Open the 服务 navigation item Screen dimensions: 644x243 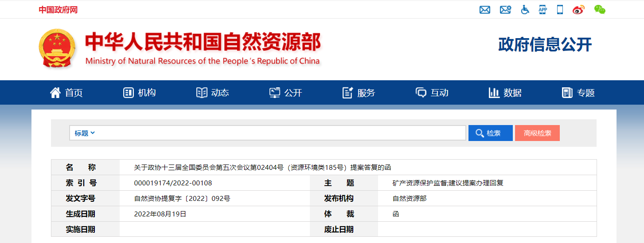359,93
